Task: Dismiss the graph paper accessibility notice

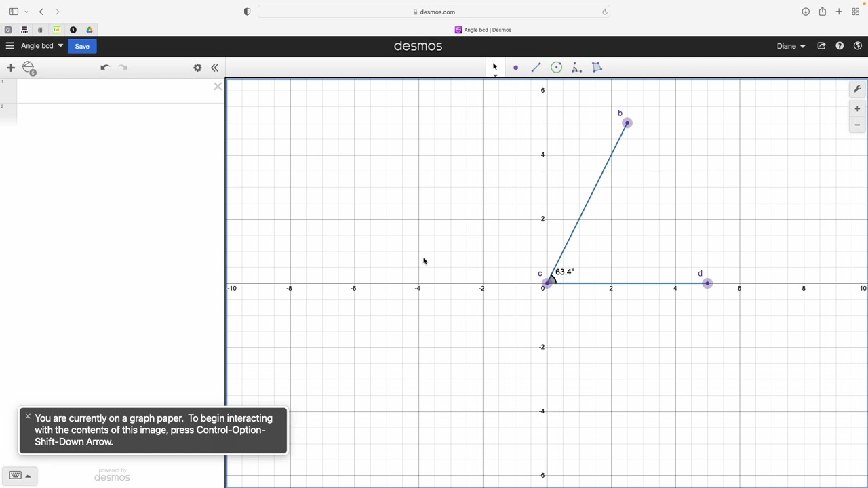Action: click(x=28, y=416)
